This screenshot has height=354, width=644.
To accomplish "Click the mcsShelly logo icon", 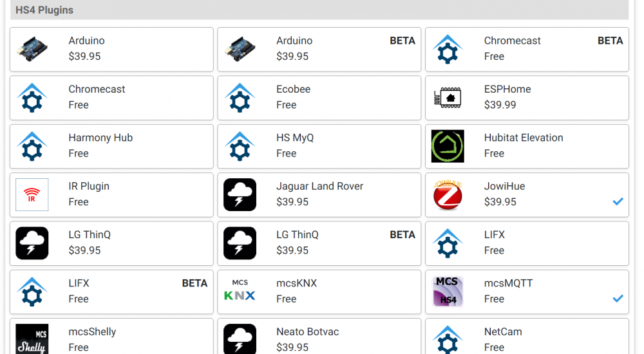I will click(x=32, y=339).
